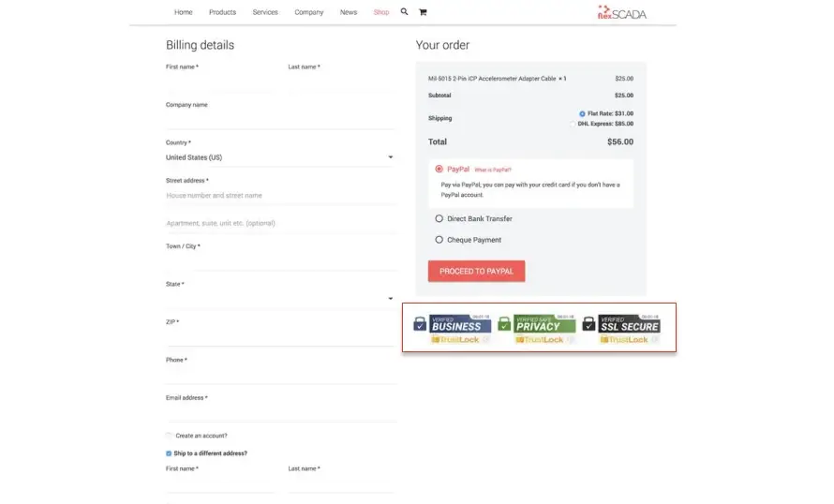Click the Your order heading

442,45
